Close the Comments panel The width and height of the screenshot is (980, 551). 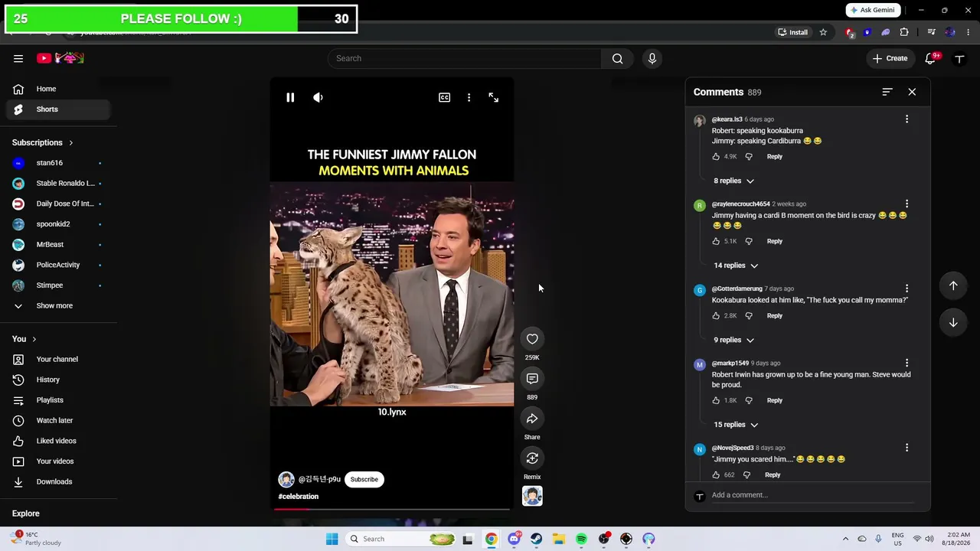click(912, 92)
